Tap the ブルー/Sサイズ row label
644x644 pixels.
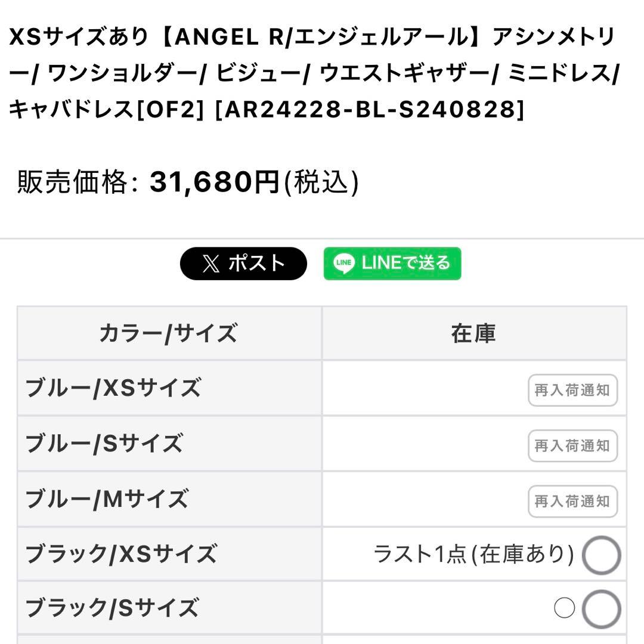pos(104,444)
